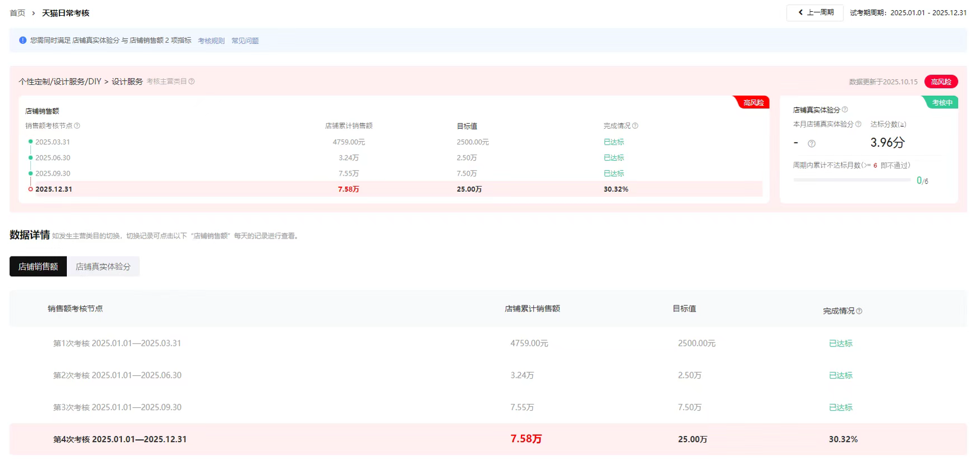Click help icon beside 完成情况 in top card
The width and height of the screenshot is (980, 459).
635,126
